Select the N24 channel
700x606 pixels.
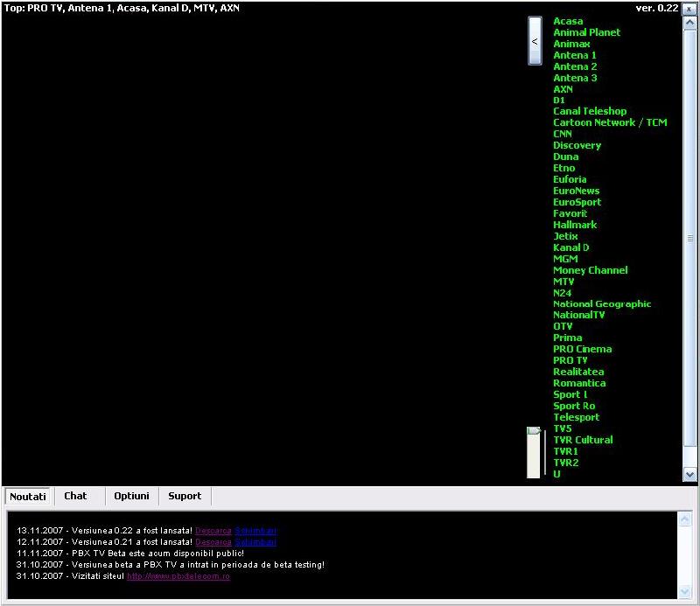pyautogui.click(x=562, y=293)
